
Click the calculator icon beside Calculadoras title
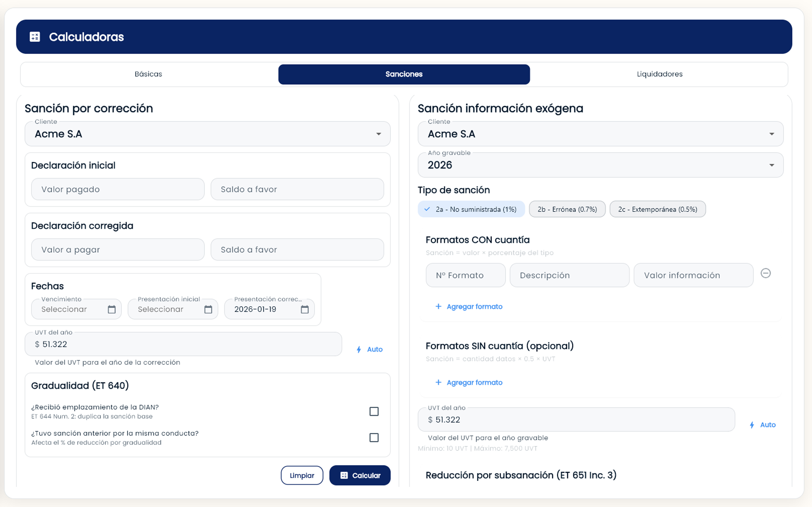pyautogui.click(x=35, y=37)
